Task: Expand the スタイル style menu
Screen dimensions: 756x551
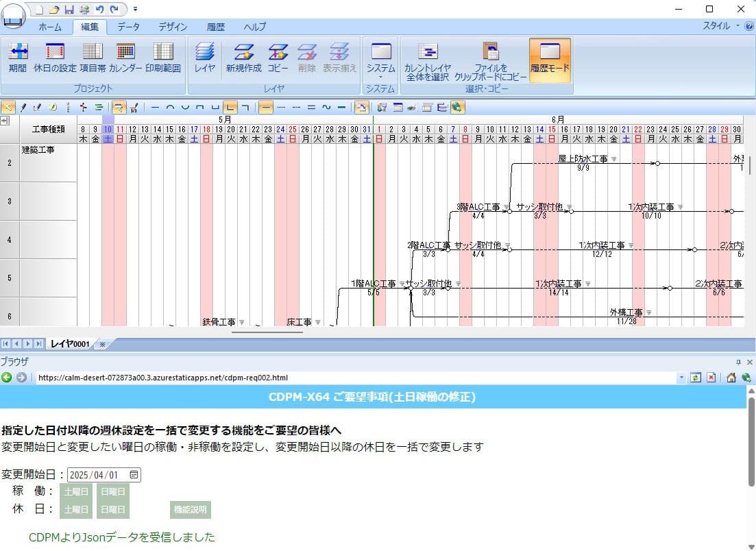Action: click(721, 26)
